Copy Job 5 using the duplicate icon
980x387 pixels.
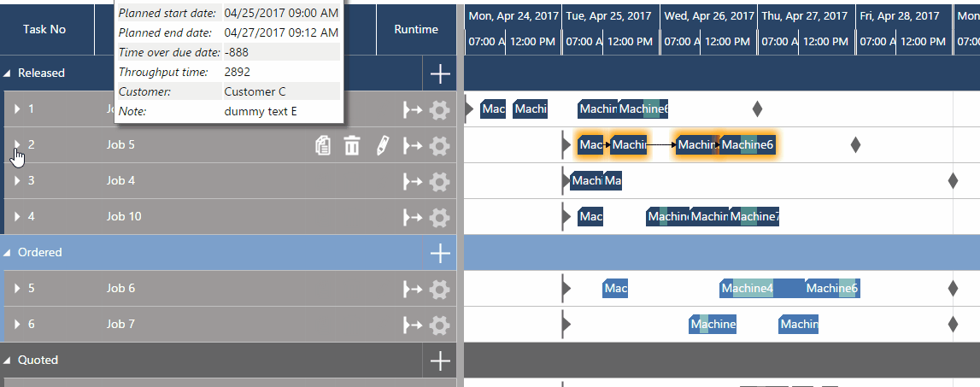tap(322, 146)
